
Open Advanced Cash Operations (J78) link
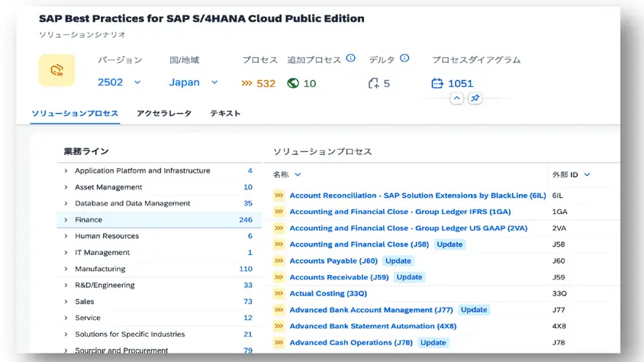coord(351,343)
